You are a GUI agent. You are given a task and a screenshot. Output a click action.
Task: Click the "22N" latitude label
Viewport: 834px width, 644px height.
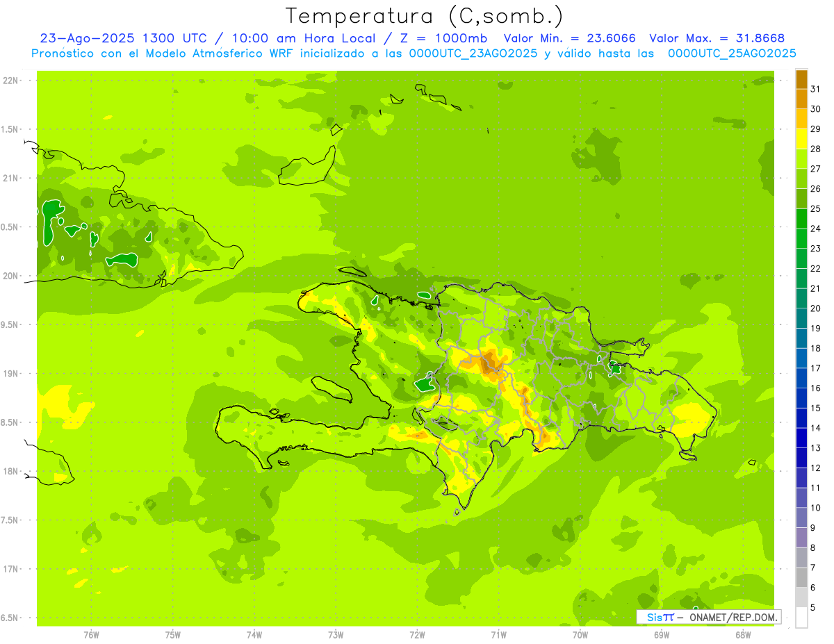click(x=12, y=81)
